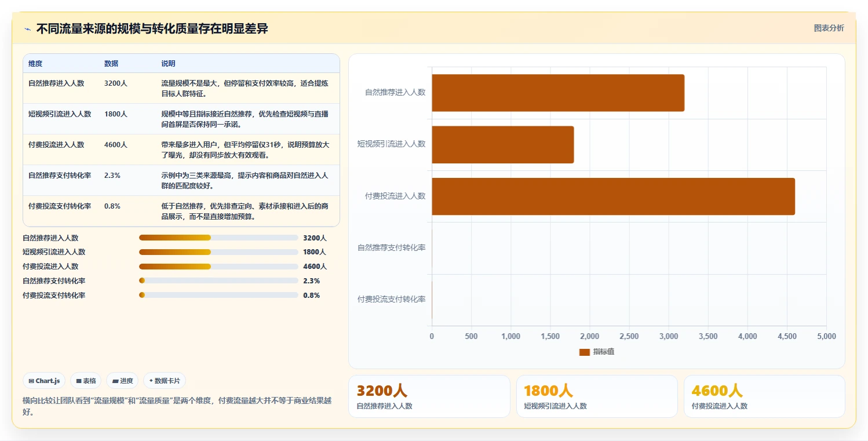868x441 pixels.
Task: Click the 自然推荐进入人数 progress bar
Action: (218, 238)
